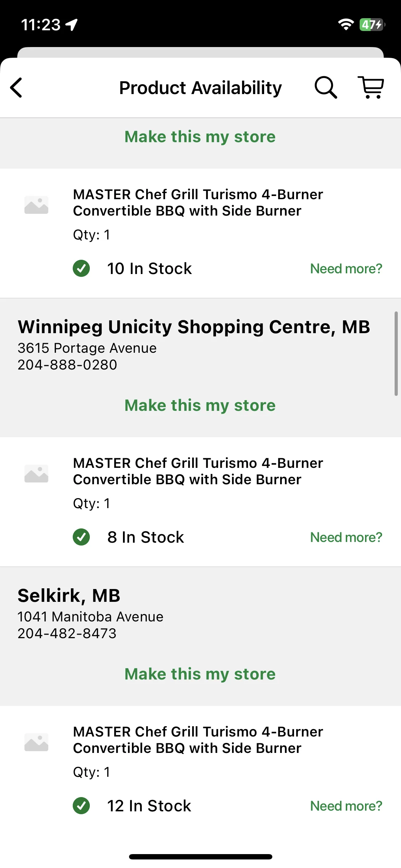Tap 'Need more?' next to 8 In Stock
The width and height of the screenshot is (401, 868).
point(346,537)
